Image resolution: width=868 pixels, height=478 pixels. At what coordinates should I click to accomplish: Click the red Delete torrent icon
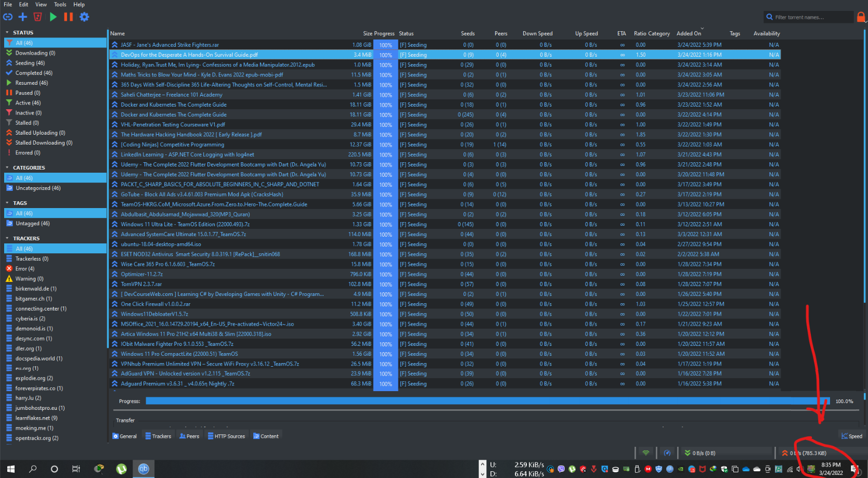(x=38, y=17)
